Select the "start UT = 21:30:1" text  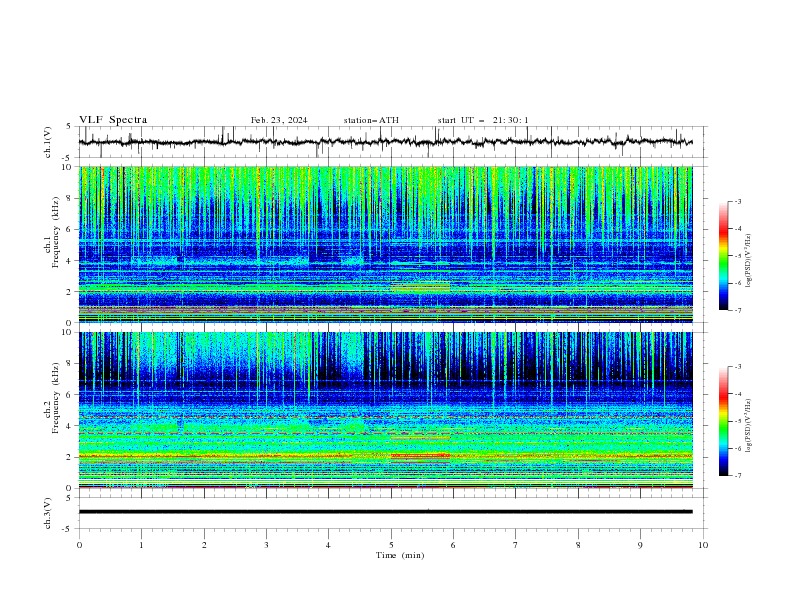coord(483,120)
